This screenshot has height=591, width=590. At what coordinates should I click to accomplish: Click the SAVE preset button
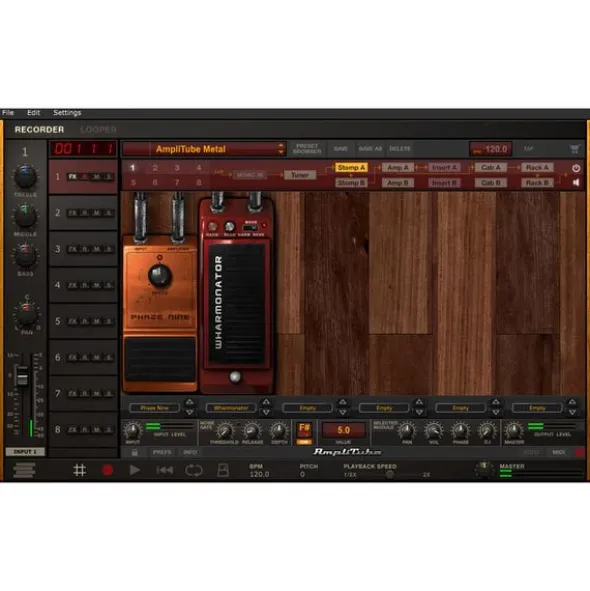[340, 149]
